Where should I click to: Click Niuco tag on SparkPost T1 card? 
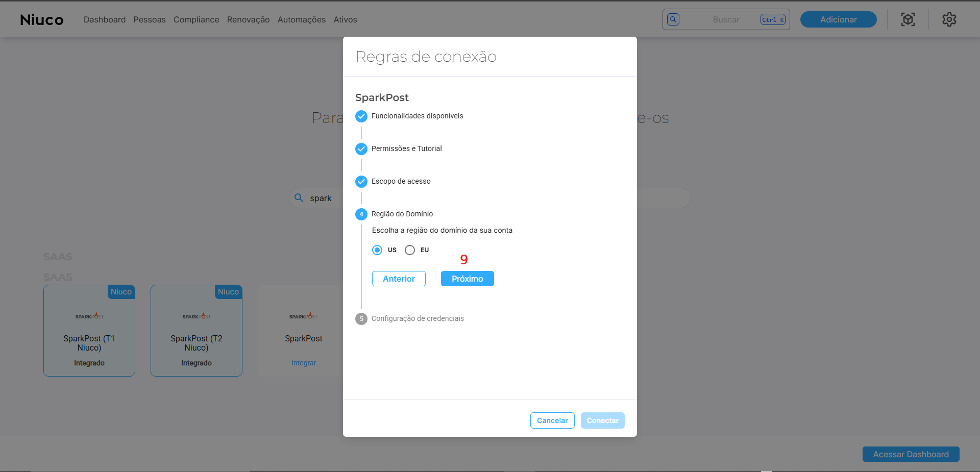(x=121, y=292)
